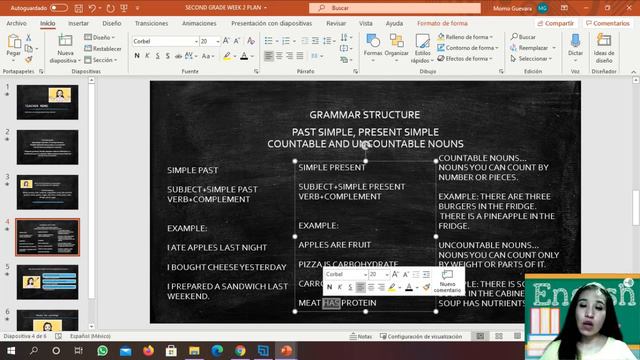This screenshot has width=640, height=360.
Task: Click the Restablecer button
Action: pyautogui.click(x=103, y=49)
